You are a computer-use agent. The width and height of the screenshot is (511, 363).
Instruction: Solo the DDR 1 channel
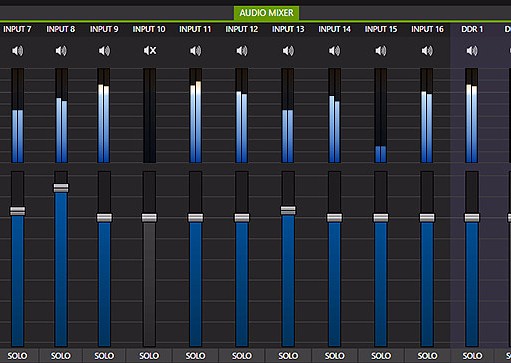point(472,356)
